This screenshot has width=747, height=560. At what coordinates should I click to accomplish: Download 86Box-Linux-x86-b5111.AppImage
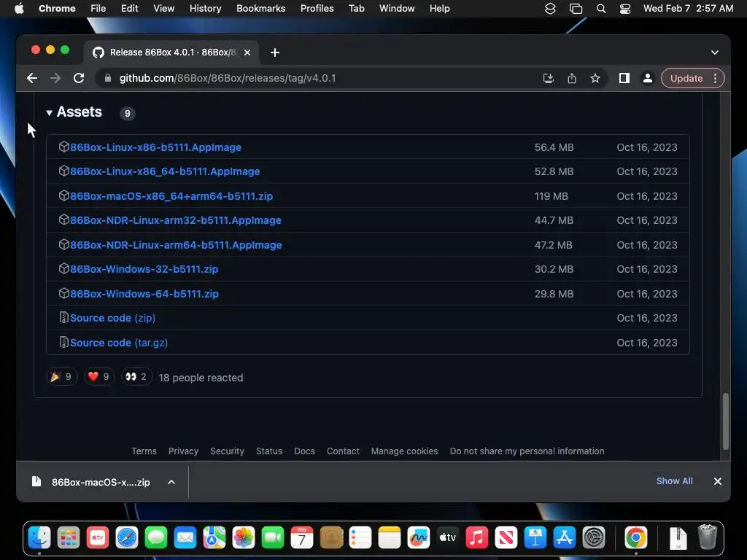click(x=156, y=147)
